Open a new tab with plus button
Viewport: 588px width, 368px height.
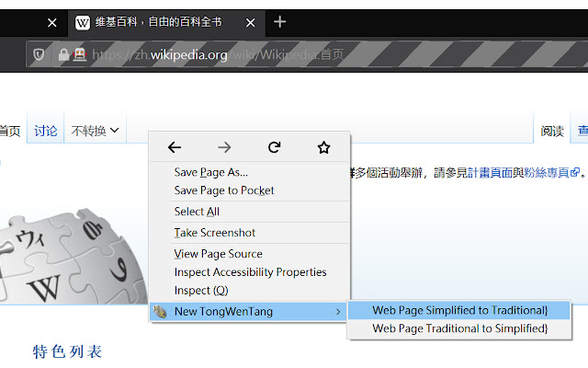[279, 22]
